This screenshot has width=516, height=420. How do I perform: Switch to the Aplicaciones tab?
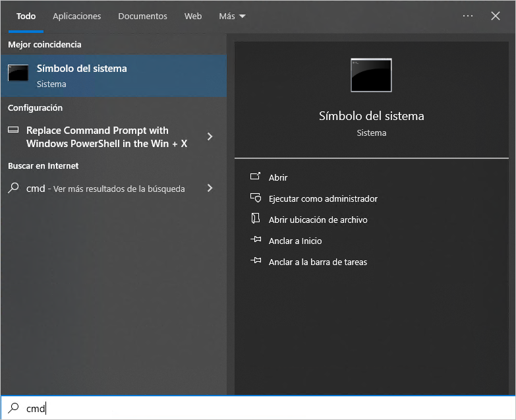point(77,16)
